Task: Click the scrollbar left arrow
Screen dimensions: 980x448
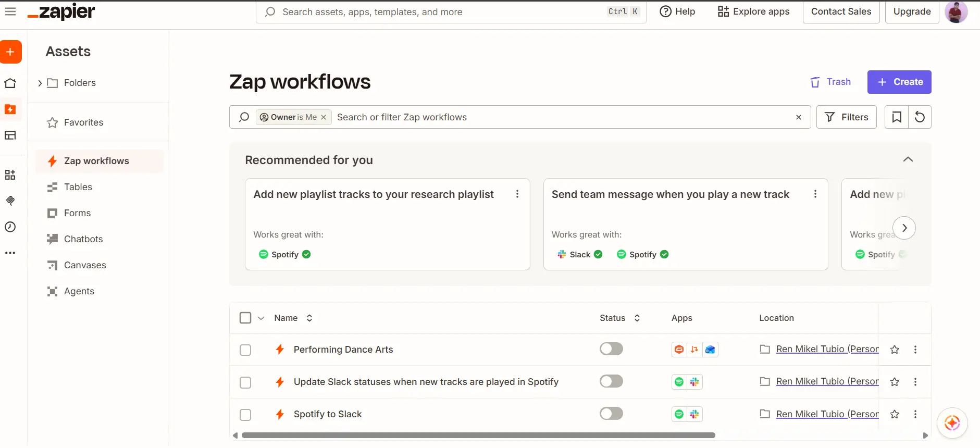Action: (235, 435)
